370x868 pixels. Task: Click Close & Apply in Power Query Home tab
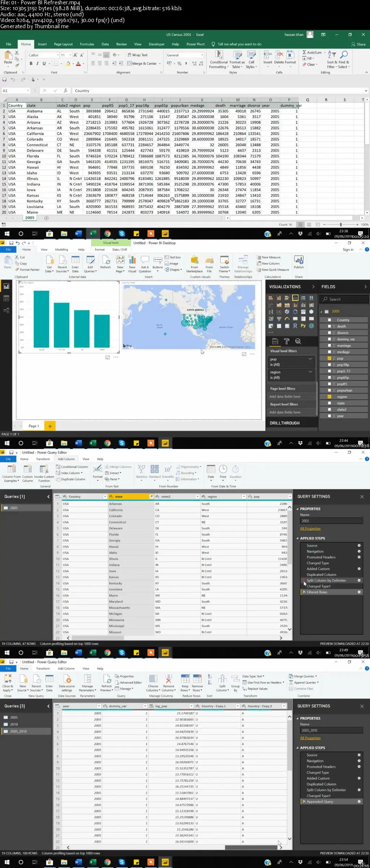pyautogui.click(x=8, y=683)
